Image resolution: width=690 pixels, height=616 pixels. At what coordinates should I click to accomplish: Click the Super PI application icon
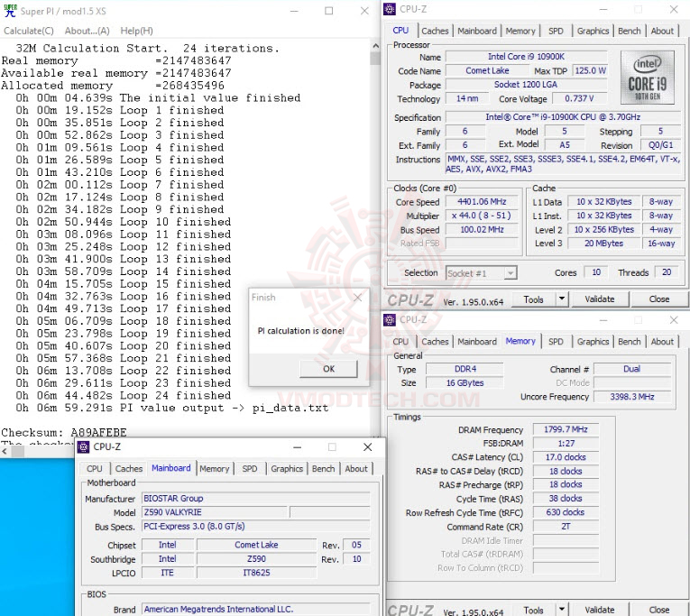[10, 11]
